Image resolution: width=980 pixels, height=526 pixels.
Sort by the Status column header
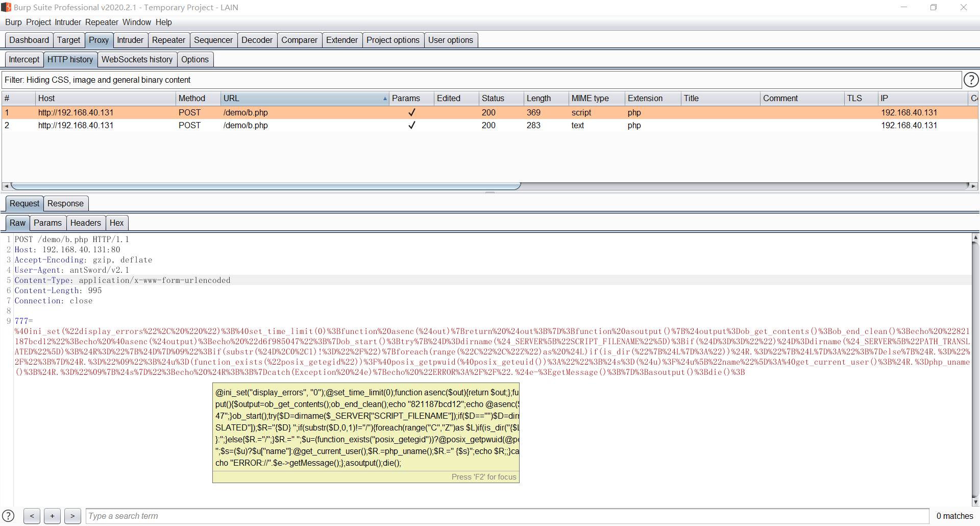point(501,99)
